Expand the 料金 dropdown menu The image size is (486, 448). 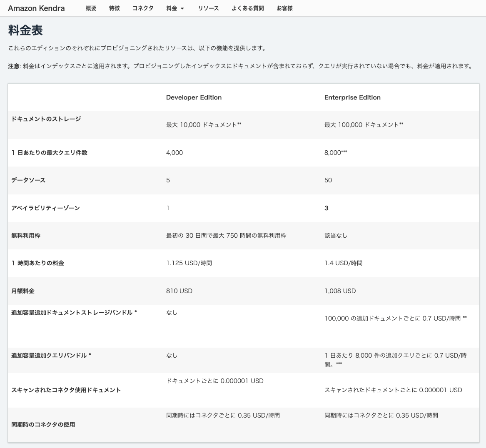(x=175, y=8)
